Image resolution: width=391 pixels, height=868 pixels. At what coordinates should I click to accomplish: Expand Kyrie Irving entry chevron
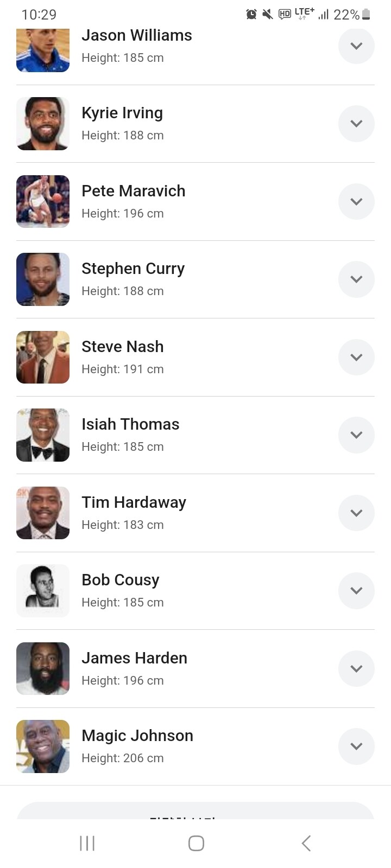(x=356, y=124)
